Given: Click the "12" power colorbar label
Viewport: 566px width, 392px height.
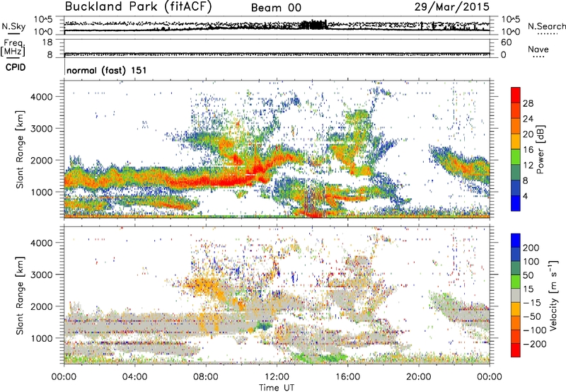Looking at the screenshot, I should pyautogui.click(x=528, y=166).
